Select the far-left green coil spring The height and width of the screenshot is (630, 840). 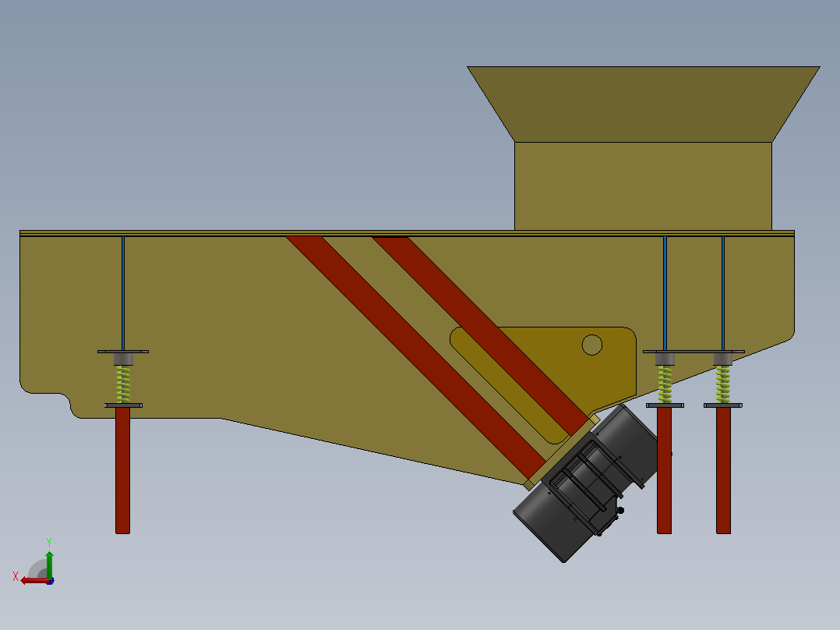(123, 384)
